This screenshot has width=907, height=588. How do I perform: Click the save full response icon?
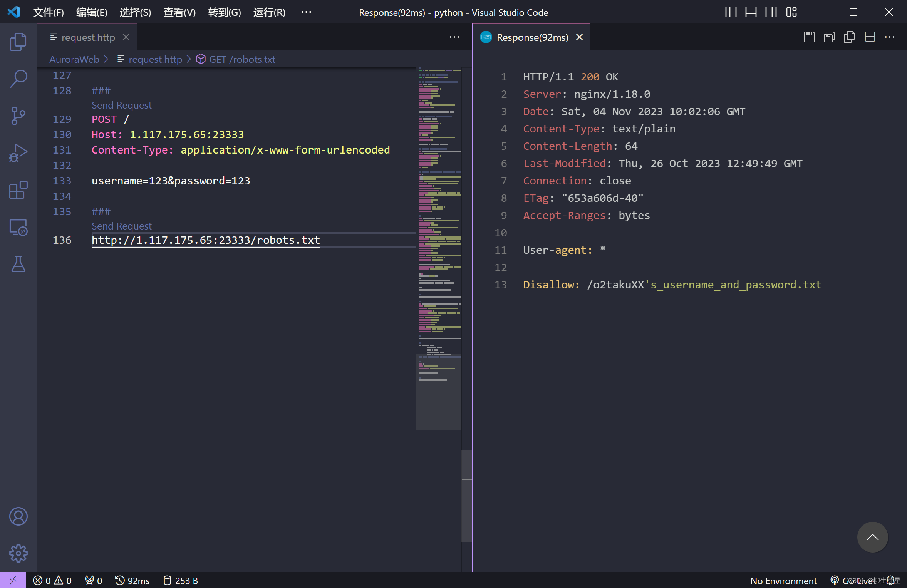pyautogui.click(x=810, y=37)
